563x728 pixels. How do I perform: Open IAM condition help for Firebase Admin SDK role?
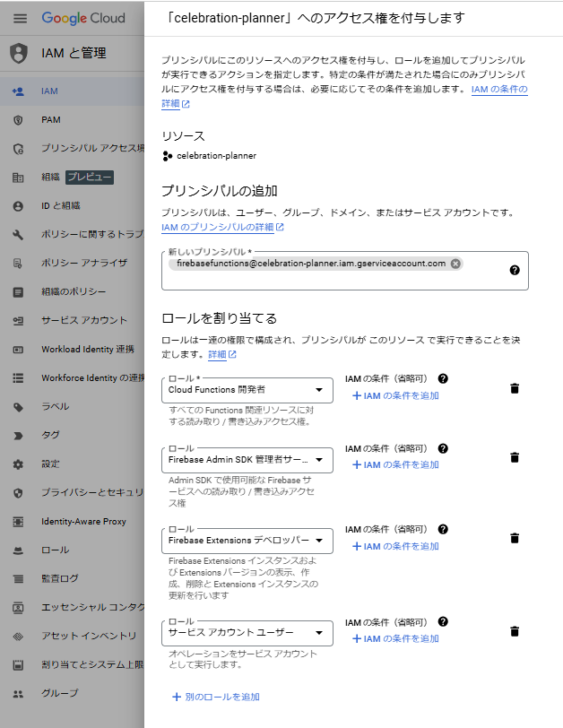coord(443,448)
